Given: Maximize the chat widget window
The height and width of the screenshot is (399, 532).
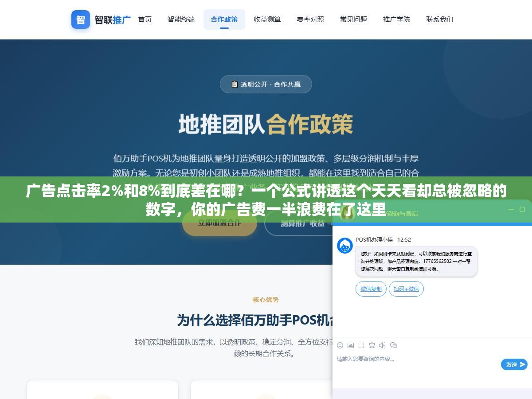Looking at the screenshot, I should tap(522, 209).
